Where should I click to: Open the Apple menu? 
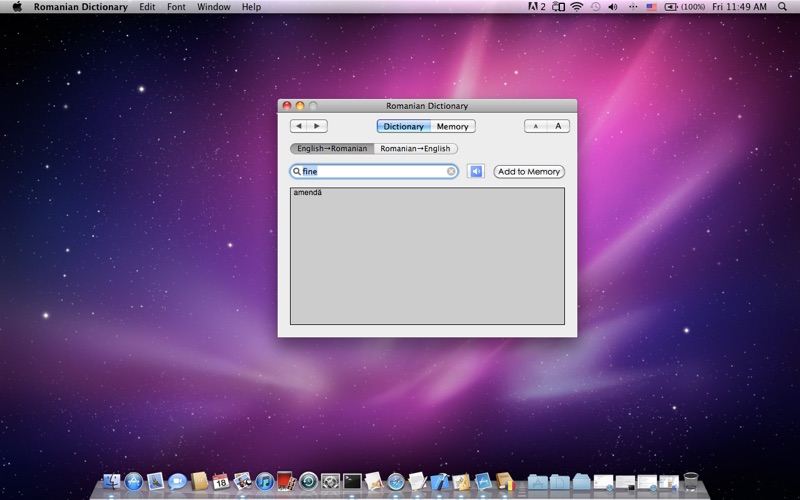click(x=17, y=7)
